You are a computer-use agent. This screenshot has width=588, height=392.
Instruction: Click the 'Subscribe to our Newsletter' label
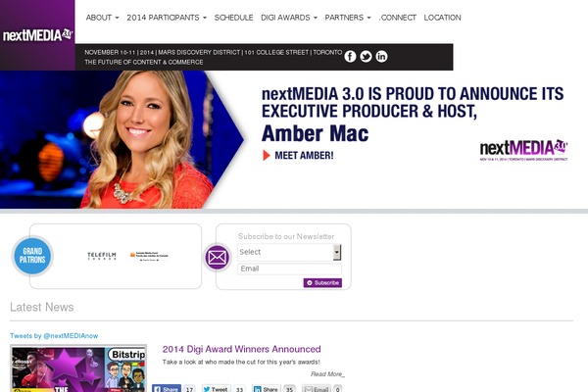point(286,237)
